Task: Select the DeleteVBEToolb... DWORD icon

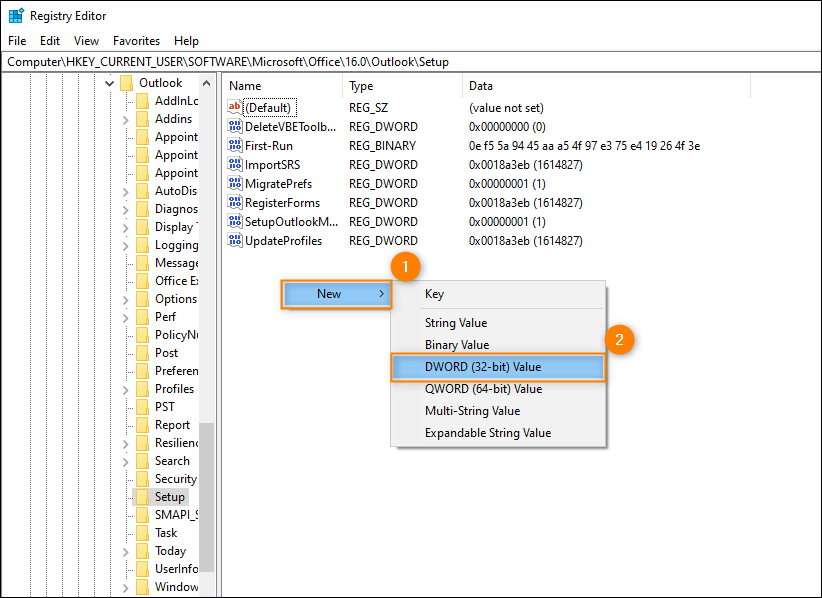Action: [x=234, y=126]
